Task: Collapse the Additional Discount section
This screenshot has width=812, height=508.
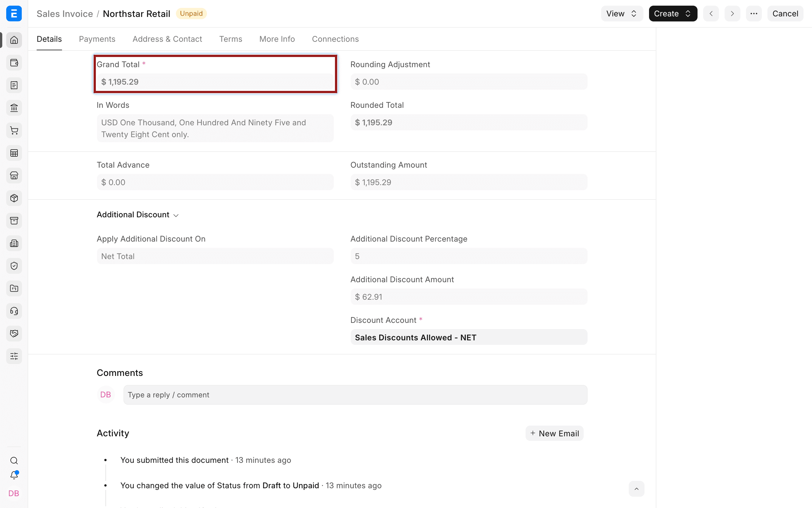Action: point(138,215)
